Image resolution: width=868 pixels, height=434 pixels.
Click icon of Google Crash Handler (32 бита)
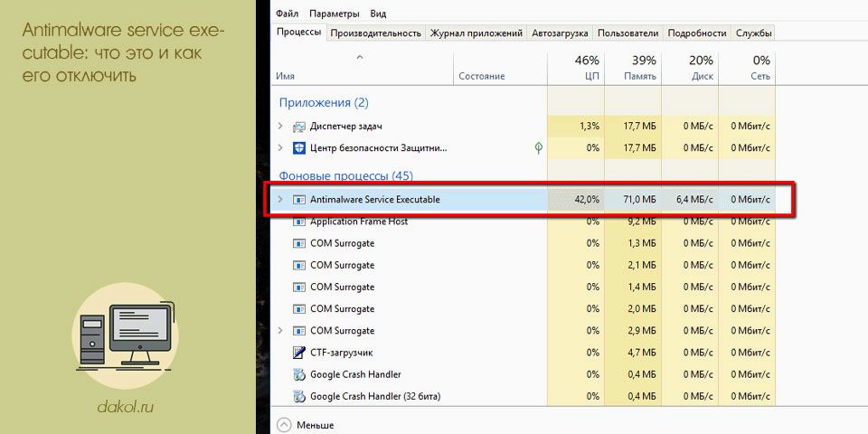[x=299, y=396]
